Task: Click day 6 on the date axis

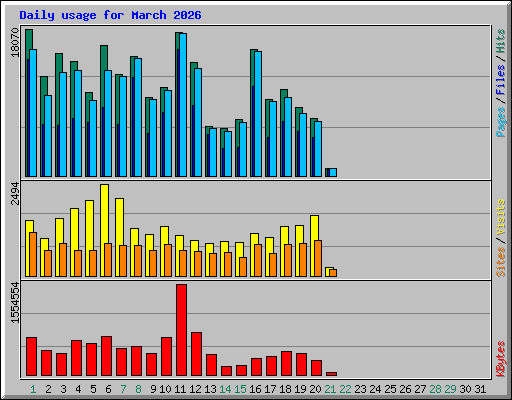Action: tap(108, 389)
